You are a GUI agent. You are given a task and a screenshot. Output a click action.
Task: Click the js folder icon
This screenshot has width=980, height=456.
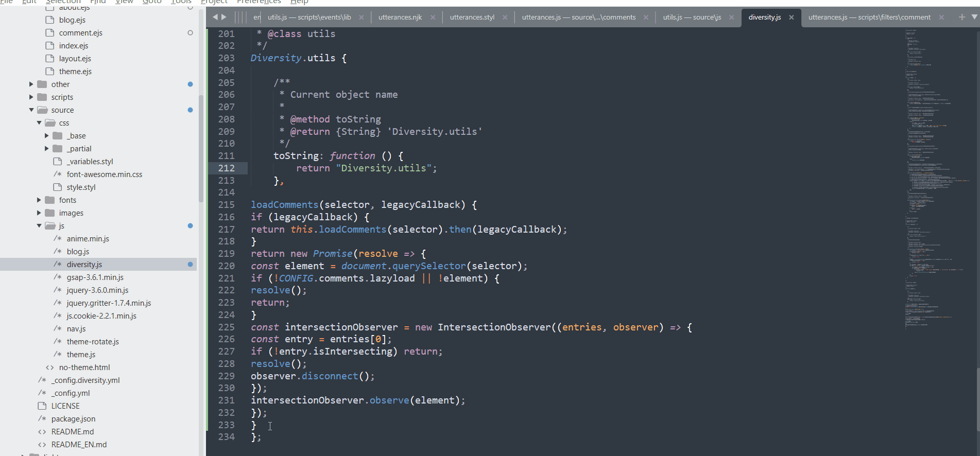click(x=50, y=226)
